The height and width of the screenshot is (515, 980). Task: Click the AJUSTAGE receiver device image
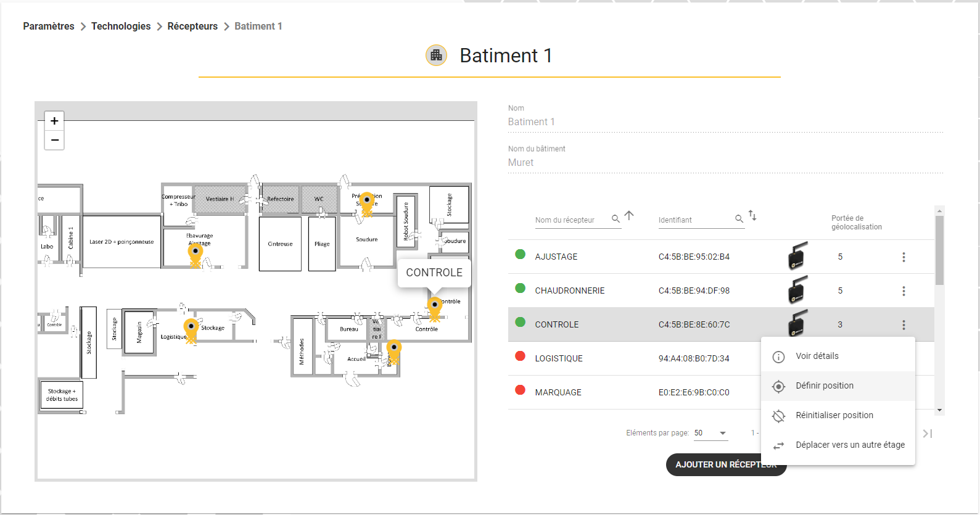[x=797, y=256]
